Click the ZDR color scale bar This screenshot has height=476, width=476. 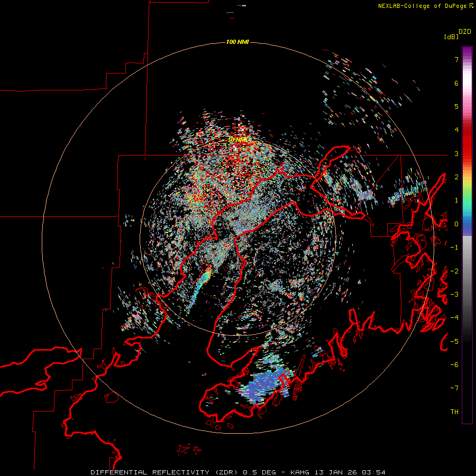click(467, 235)
